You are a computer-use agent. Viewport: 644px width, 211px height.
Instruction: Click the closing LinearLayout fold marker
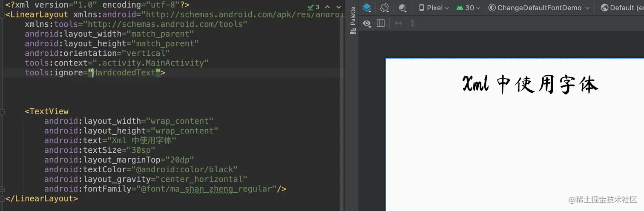click(x=2, y=199)
